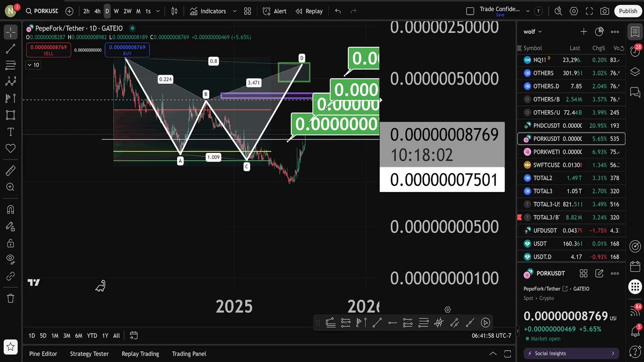Activate the zoom in tool
This screenshot has height=362, width=644.
pos(10,187)
